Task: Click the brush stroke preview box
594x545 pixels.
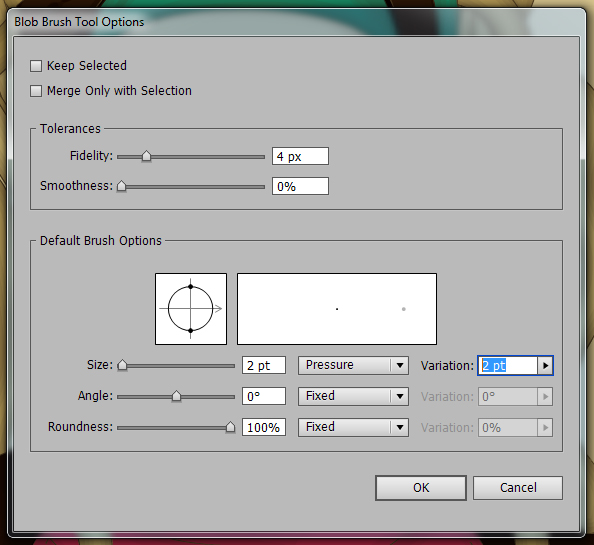Action: 337,309
